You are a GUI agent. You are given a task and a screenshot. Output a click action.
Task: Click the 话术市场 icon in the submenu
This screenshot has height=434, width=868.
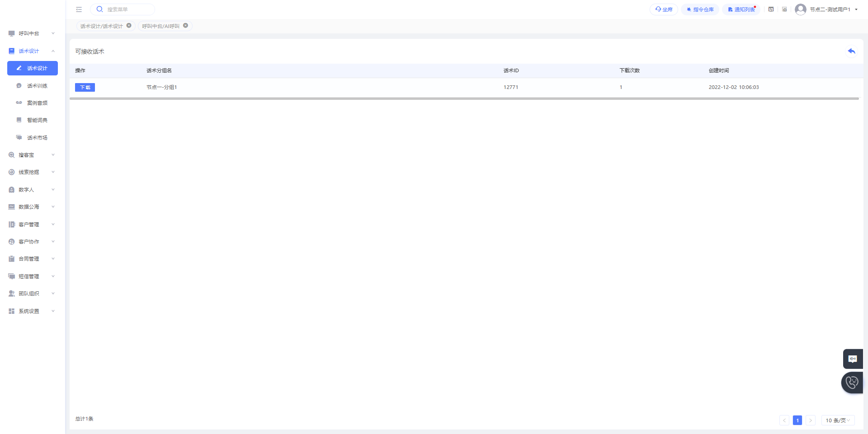point(19,137)
